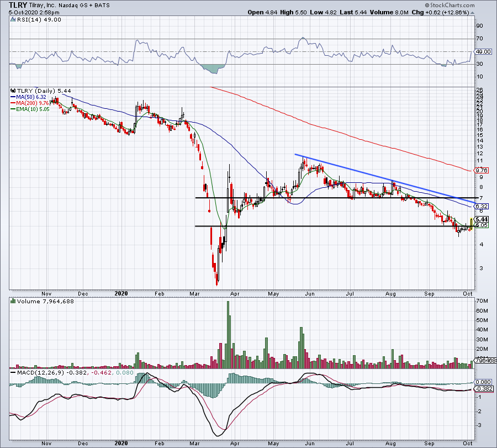This screenshot has height=448, width=497.
Task: Click the 5-Oct-2020 2:58pm timestamp
Action: [27, 12]
